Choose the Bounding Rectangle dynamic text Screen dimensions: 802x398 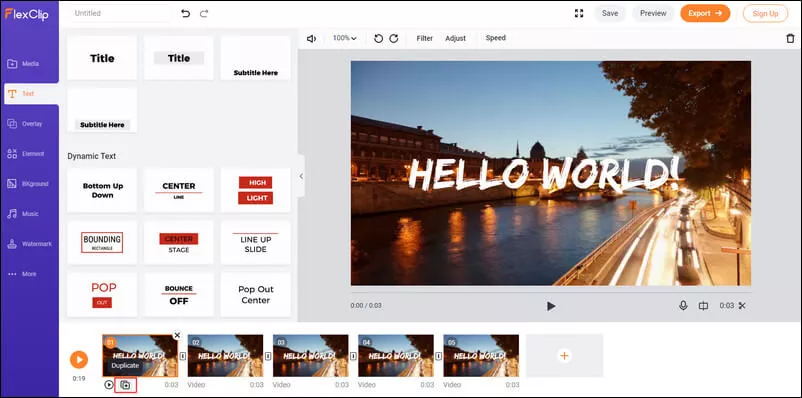point(102,242)
